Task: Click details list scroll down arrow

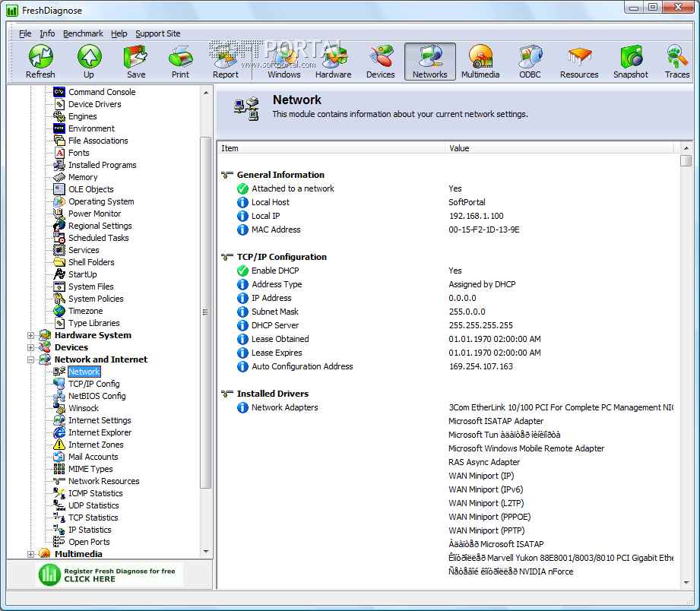Action: coord(686,582)
